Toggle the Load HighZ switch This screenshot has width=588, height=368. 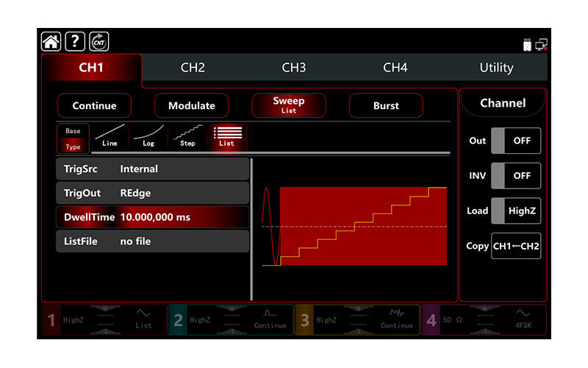point(515,210)
